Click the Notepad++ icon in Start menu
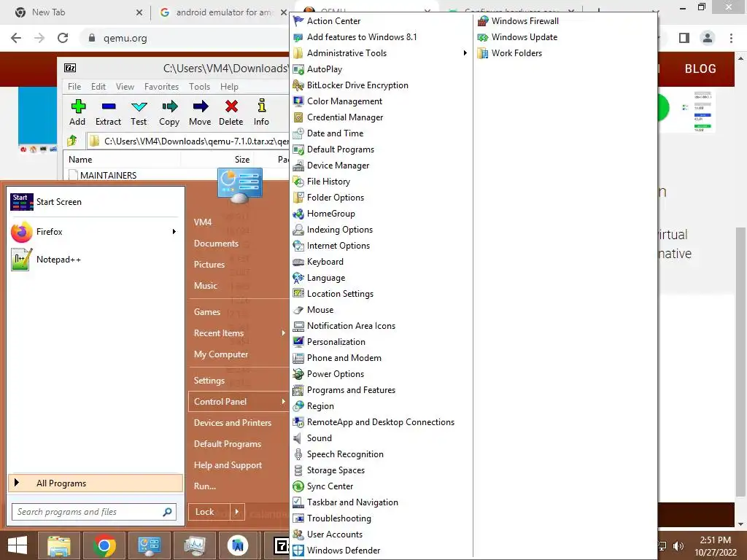747x560 pixels. (21, 260)
